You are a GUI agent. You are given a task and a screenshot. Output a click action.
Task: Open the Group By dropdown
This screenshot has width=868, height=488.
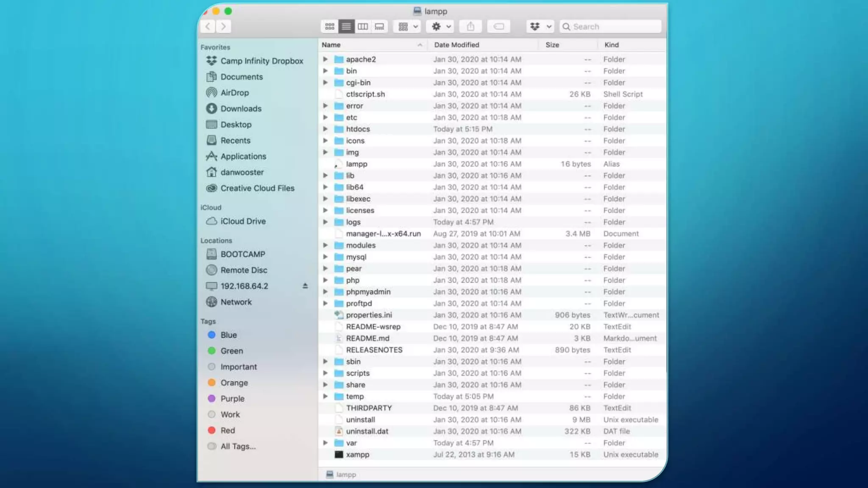click(x=407, y=27)
